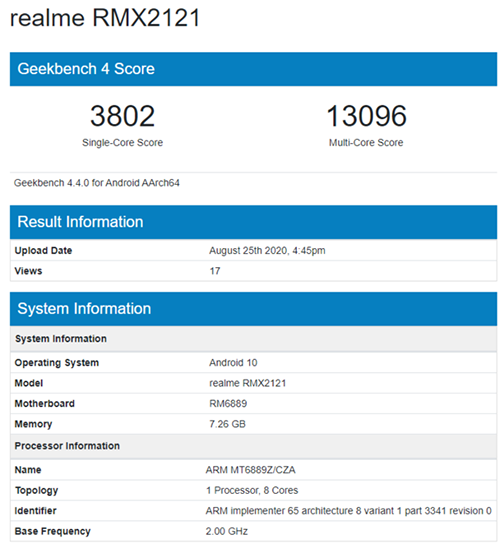Screen dimensions: 500x548
Task: Click the Memory value 7.26 GB
Action: pos(227,424)
